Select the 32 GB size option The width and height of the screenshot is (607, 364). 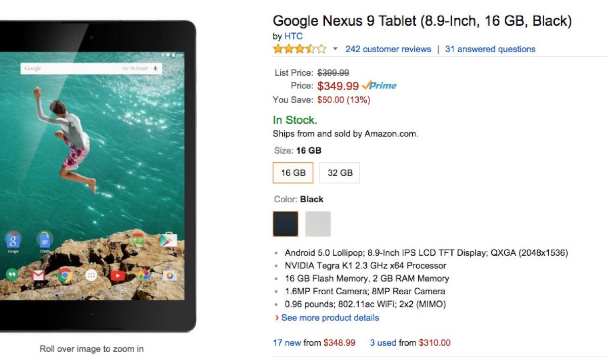(x=340, y=172)
